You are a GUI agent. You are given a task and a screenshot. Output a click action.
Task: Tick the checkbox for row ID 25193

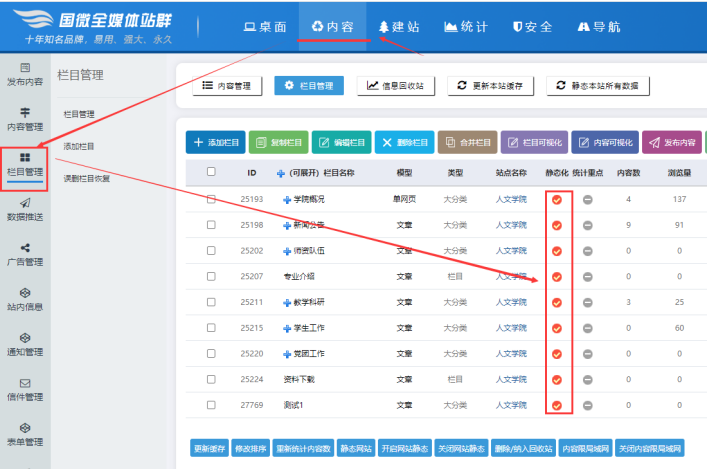point(211,199)
